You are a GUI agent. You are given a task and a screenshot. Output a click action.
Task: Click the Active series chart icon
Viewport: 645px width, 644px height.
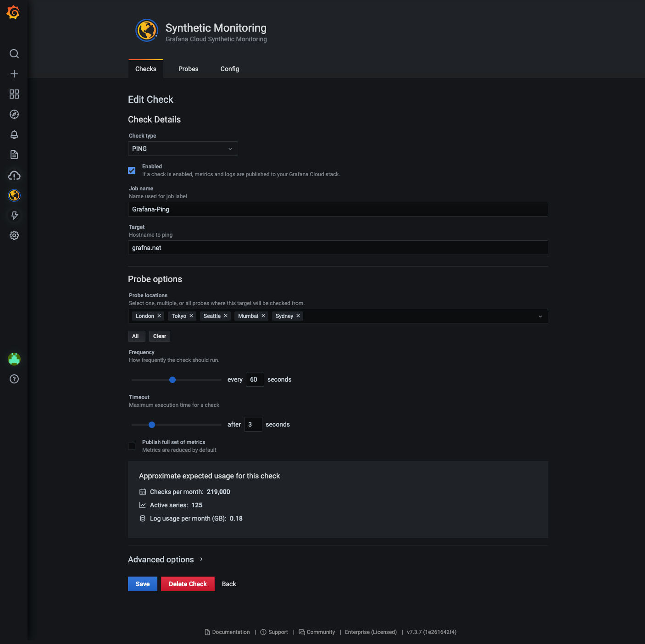click(x=143, y=505)
